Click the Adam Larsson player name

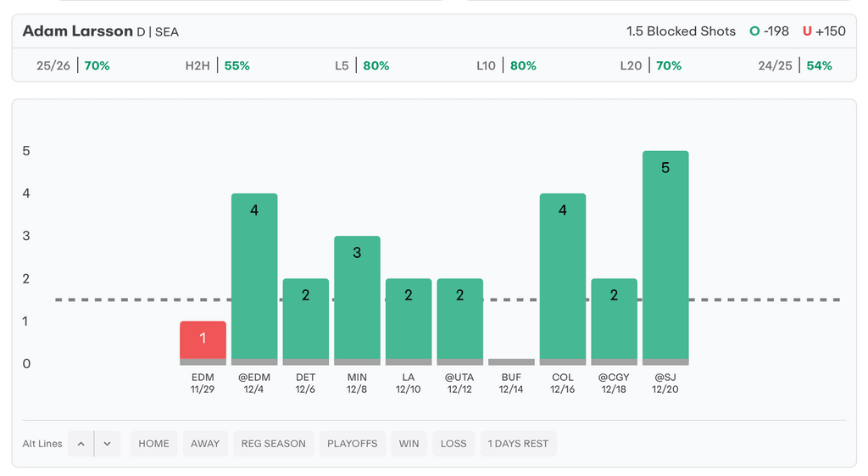(77, 31)
